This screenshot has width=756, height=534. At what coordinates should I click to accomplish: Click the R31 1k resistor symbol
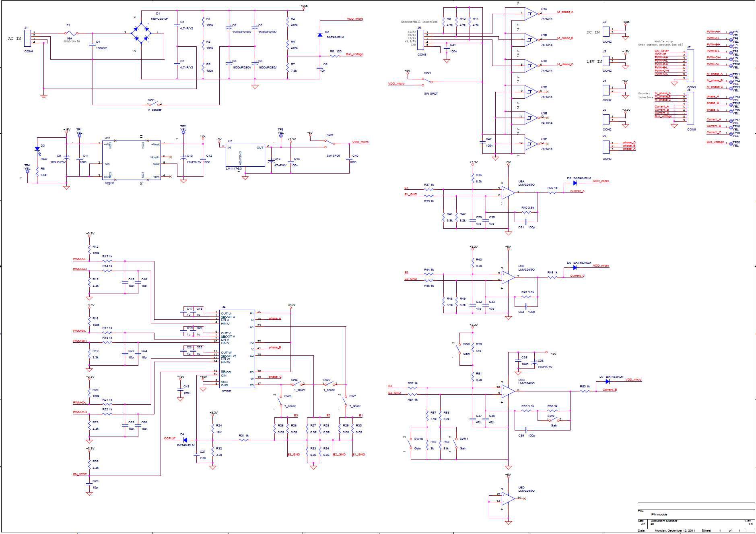pos(243,439)
